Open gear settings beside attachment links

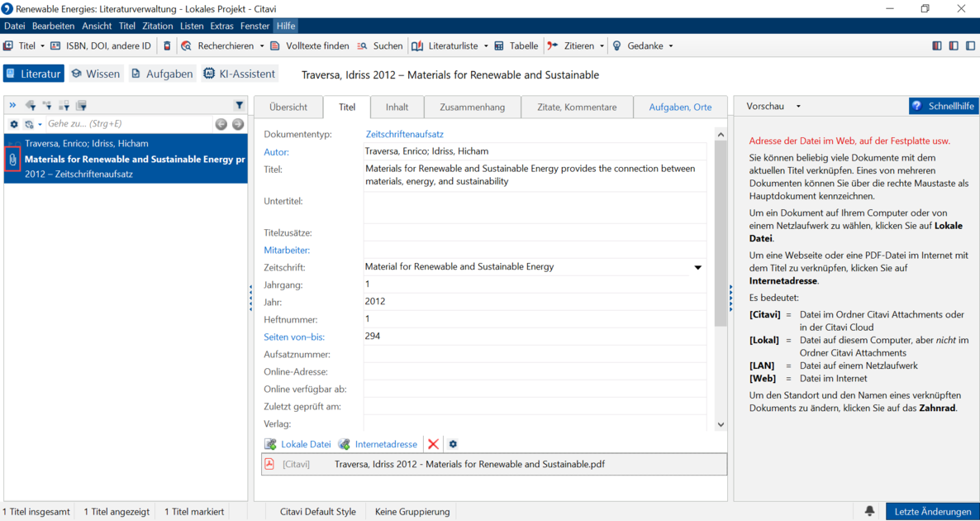pos(453,444)
